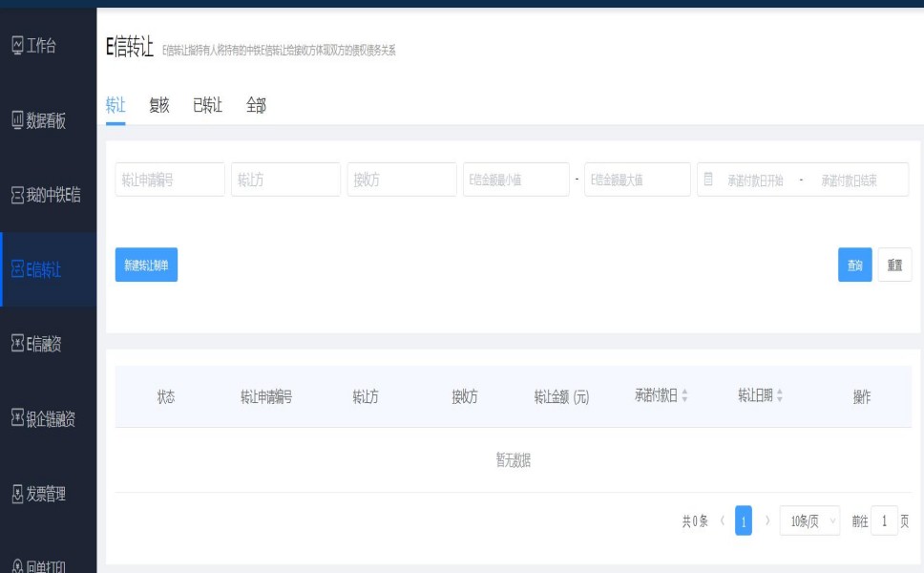Sort the table by 承诺付款日 column
924x573 pixels.
[x=684, y=396]
